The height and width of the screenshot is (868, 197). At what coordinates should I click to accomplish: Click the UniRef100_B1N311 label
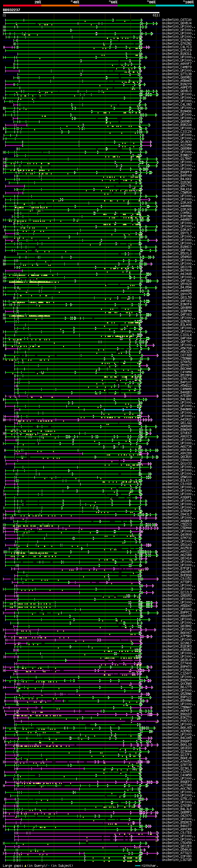point(177,54)
